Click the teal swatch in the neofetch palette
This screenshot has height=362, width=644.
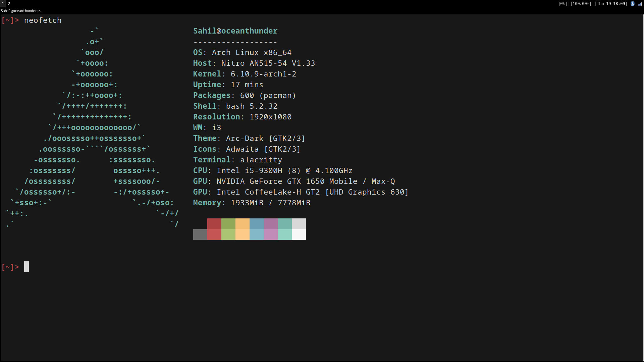point(285,229)
